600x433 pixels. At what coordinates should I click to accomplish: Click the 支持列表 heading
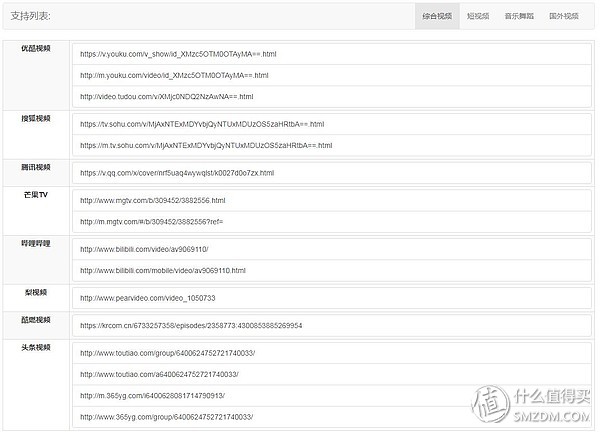click(x=30, y=16)
